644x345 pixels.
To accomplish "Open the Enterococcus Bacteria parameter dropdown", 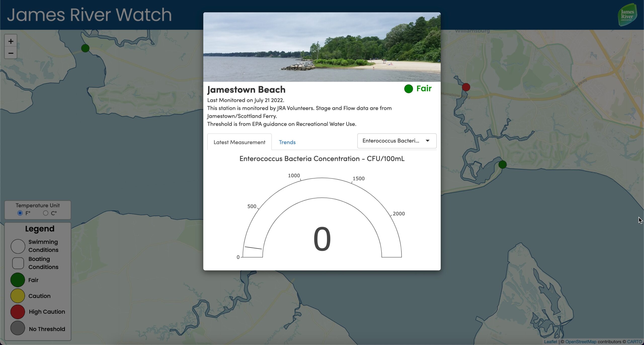I will (391, 141).
